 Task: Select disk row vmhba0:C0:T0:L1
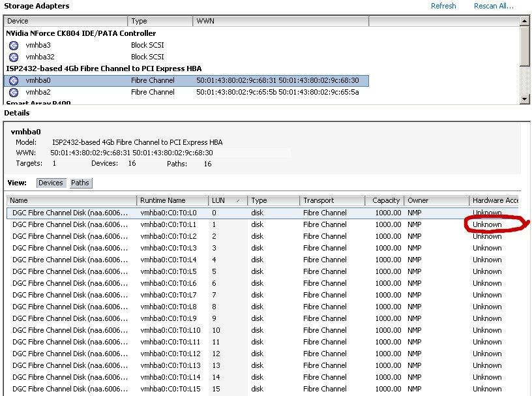point(263,224)
